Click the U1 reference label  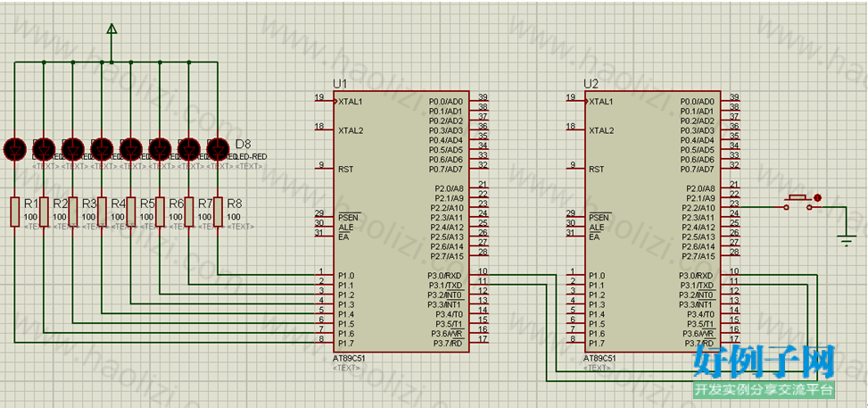(339, 84)
